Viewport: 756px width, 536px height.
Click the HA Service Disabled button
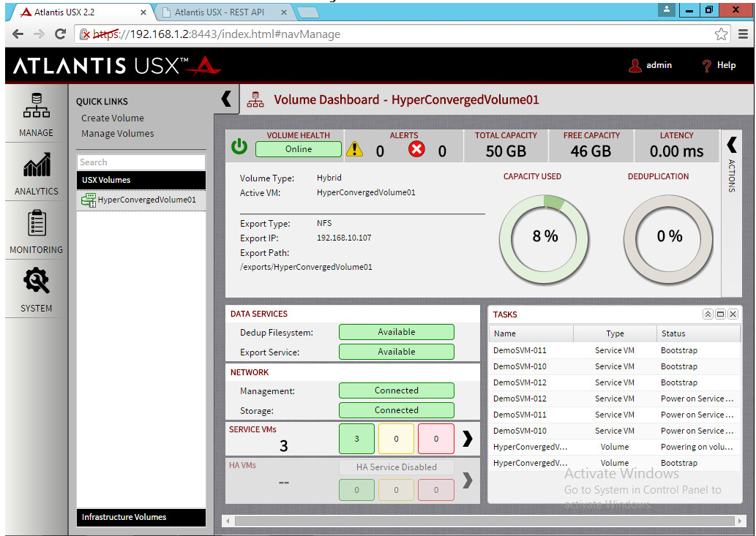(x=397, y=467)
